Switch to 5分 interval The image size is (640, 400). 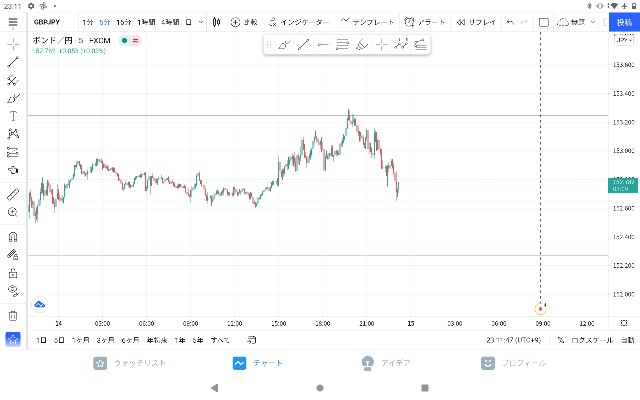pyautogui.click(x=105, y=22)
